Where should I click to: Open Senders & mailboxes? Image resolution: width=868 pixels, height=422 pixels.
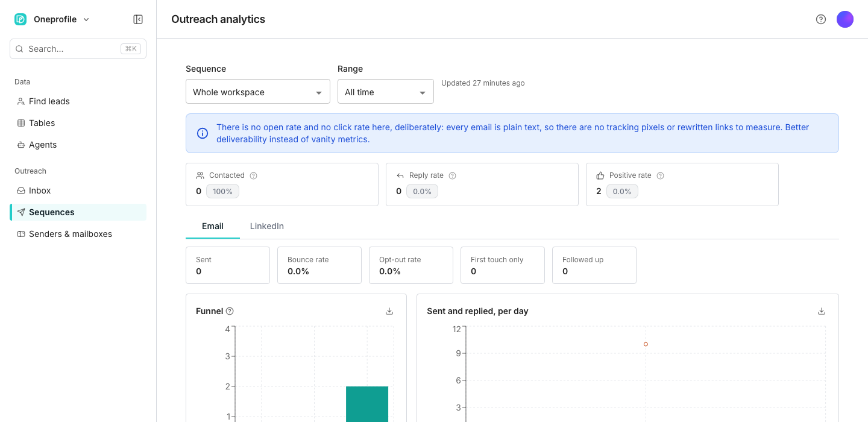point(78,234)
